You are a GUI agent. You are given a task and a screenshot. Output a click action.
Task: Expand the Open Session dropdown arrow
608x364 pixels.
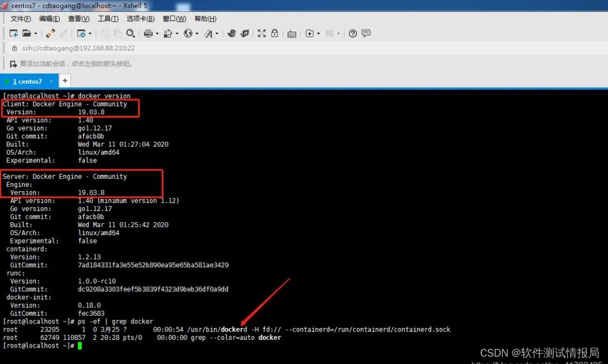35,34
